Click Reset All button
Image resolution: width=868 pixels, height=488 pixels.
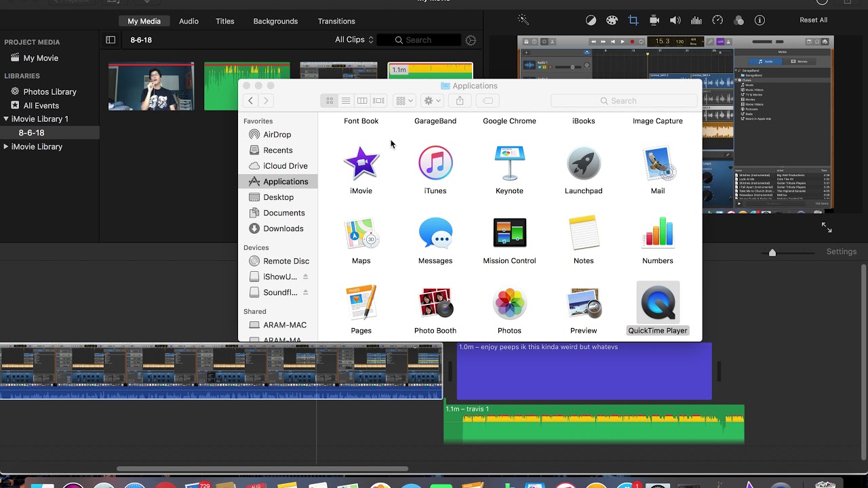coord(813,20)
